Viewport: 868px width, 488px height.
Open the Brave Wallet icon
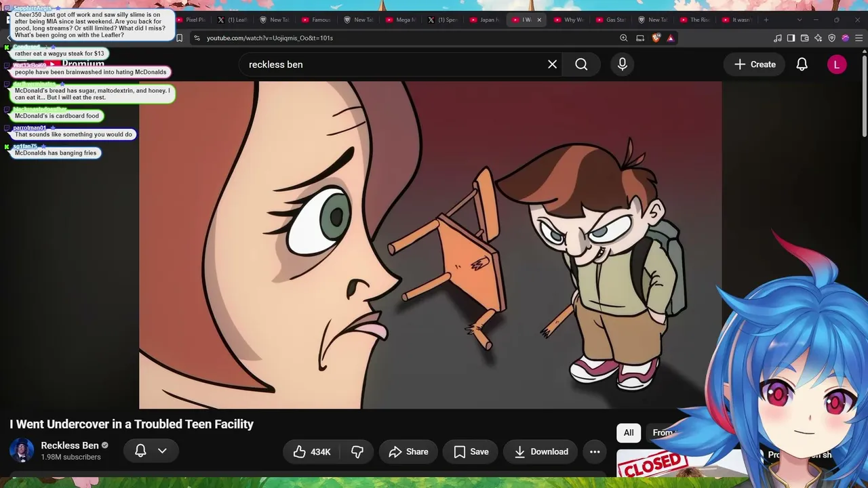pyautogui.click(x=805, y=38)
